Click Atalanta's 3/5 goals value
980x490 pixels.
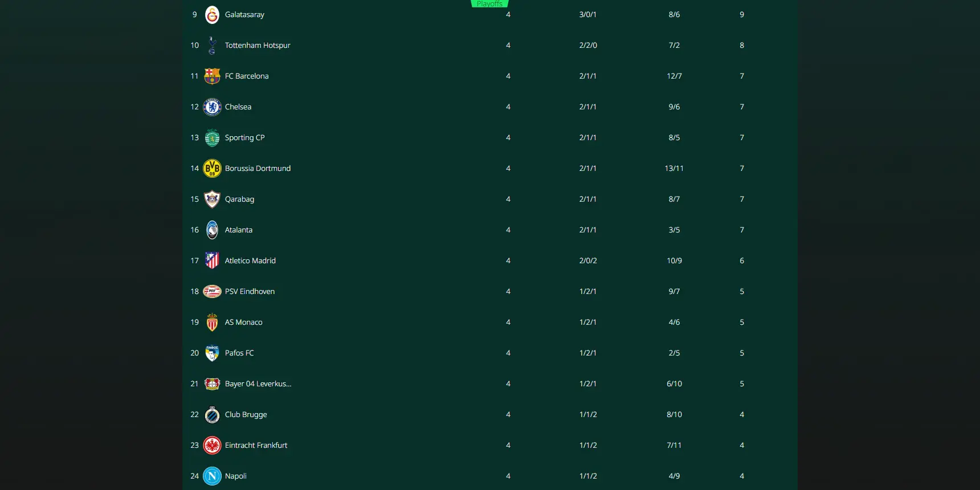674,230
